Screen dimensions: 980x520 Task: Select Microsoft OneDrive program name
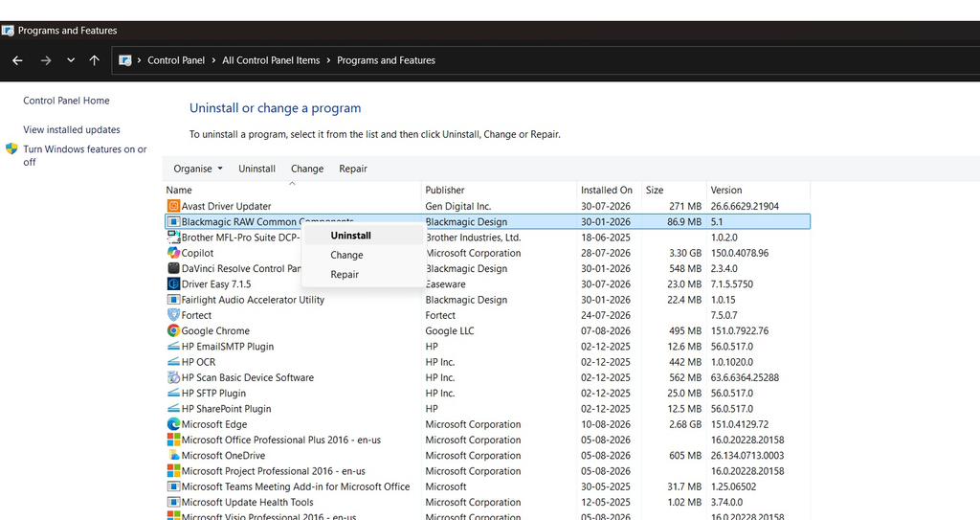coord(223,456)
